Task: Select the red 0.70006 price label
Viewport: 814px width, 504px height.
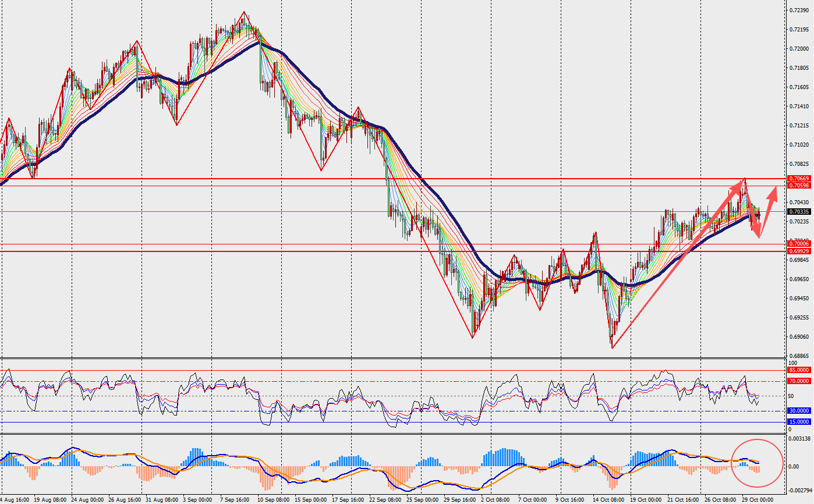Action: (x=799, y=243)
